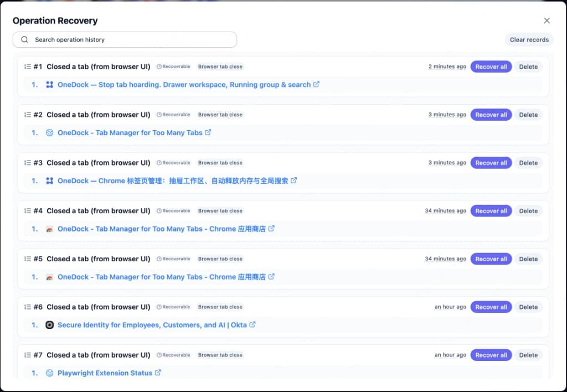Screen dimensions: 567x392
Task: Open external link icon for record #2 tab
Action: pos(208,132)
